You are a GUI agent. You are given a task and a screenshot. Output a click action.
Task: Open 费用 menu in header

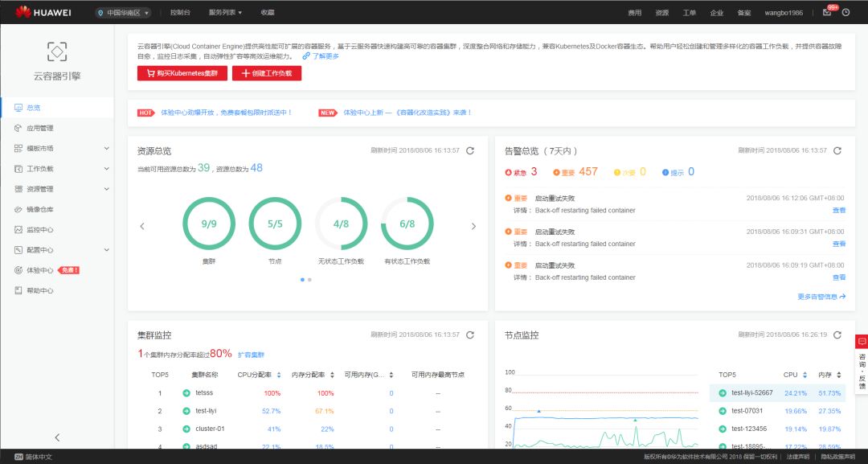click(634, 13)
